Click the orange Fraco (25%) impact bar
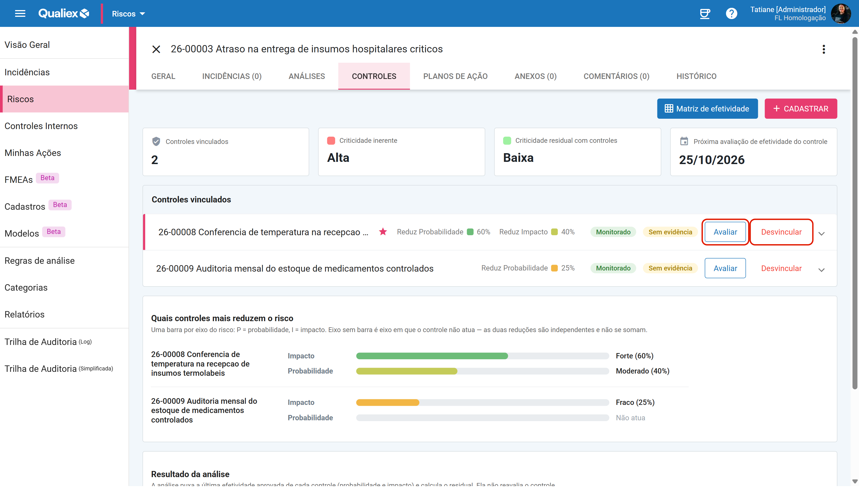 coord(388,402)
